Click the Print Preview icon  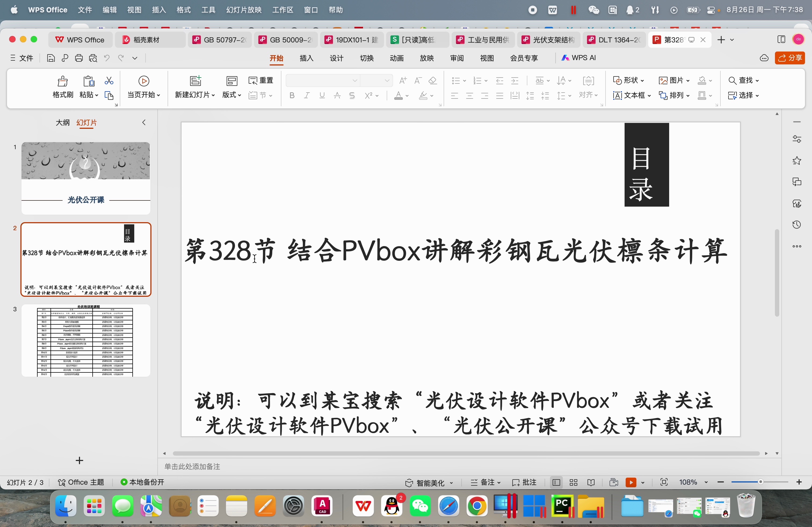tap(93, 58)
